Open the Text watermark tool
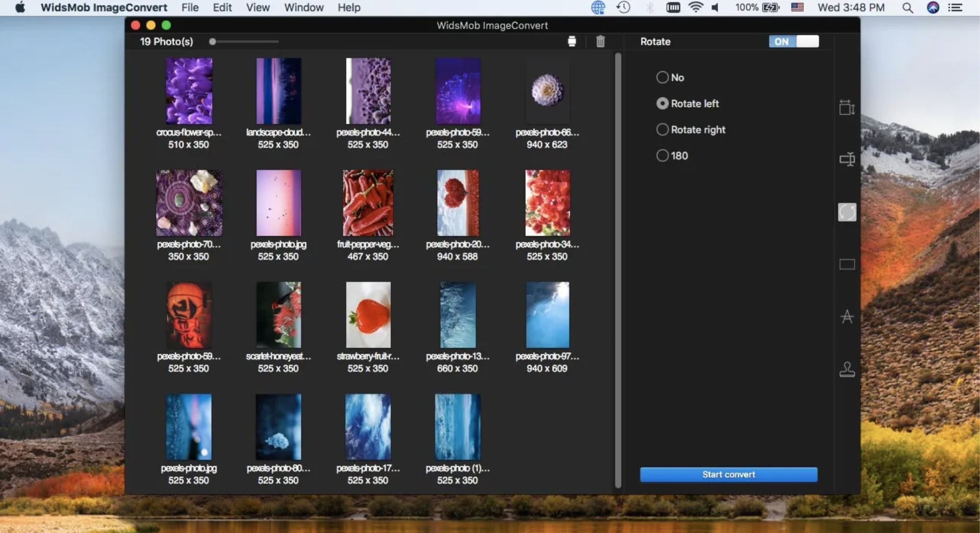Viewport: 980px width, 533px height. 847,317
